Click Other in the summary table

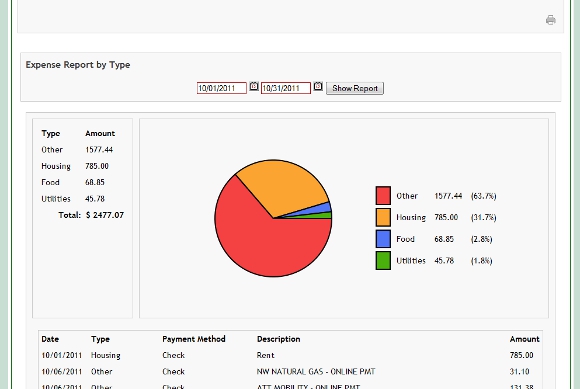coord(52,150)
